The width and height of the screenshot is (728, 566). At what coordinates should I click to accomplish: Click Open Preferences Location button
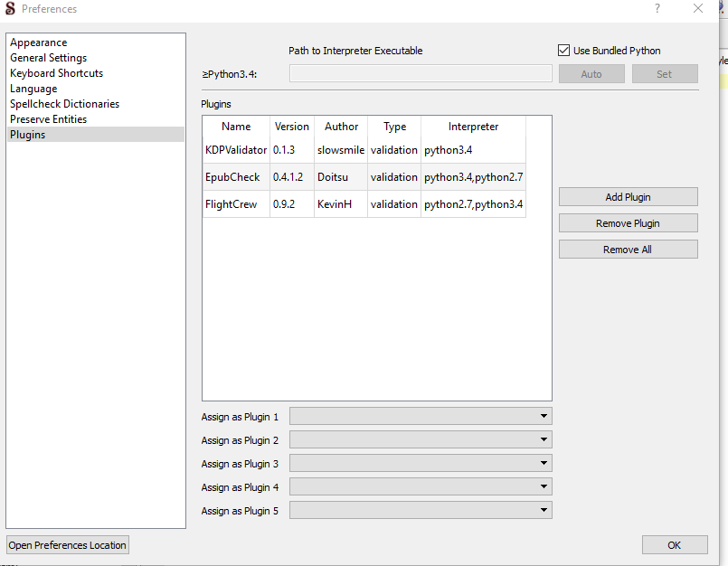pos(67,544)
